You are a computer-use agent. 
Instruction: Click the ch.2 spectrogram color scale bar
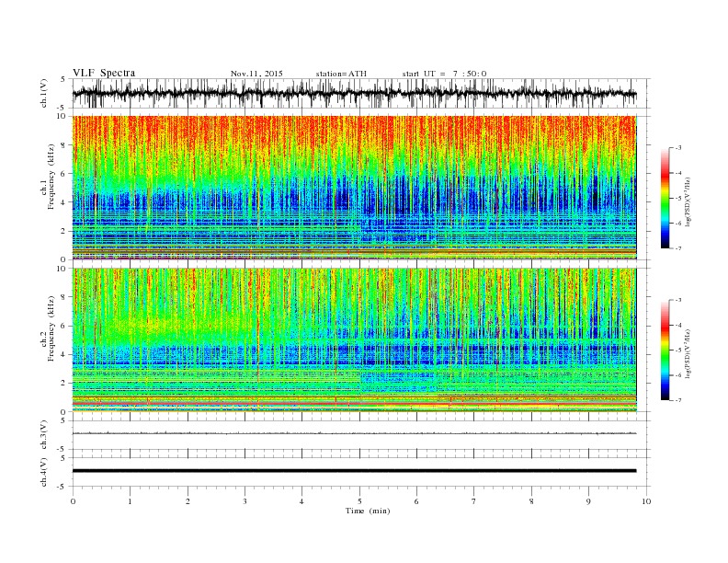click(665, 350)
